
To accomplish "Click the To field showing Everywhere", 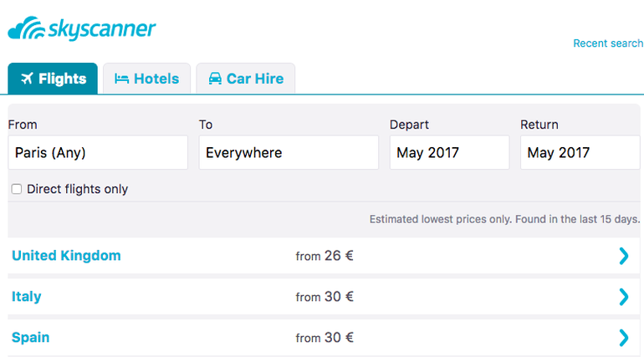I will coord(289,153).
